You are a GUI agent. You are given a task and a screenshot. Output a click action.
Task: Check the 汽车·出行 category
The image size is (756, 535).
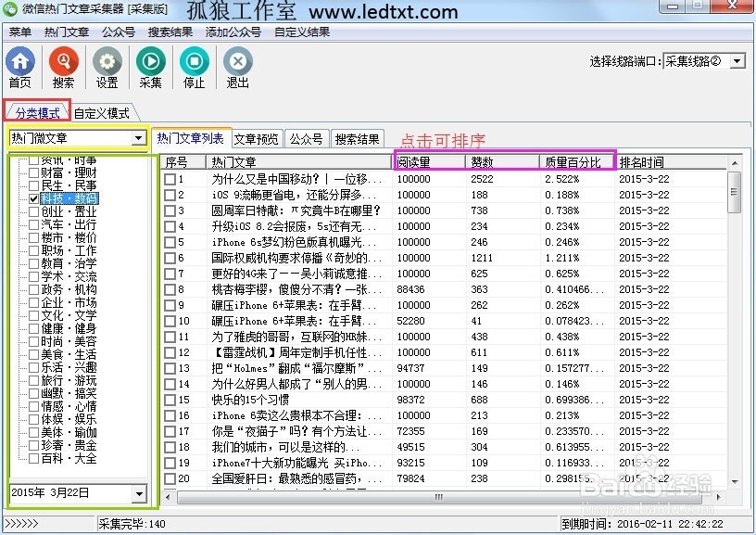[x=33, y=224]
